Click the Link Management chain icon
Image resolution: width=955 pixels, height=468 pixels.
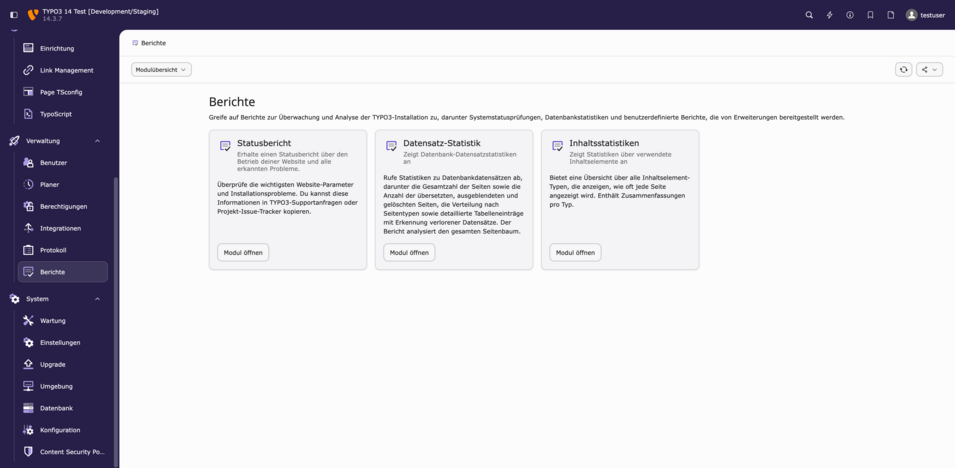(28, 70)
